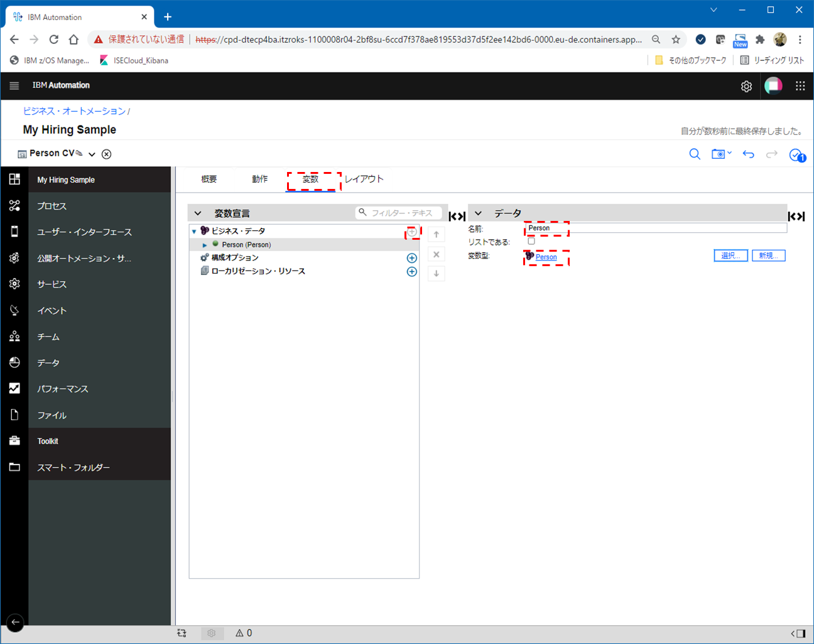Open データ in the sidebar
This screenshot has width=814, height=644.
click(48, 363)
